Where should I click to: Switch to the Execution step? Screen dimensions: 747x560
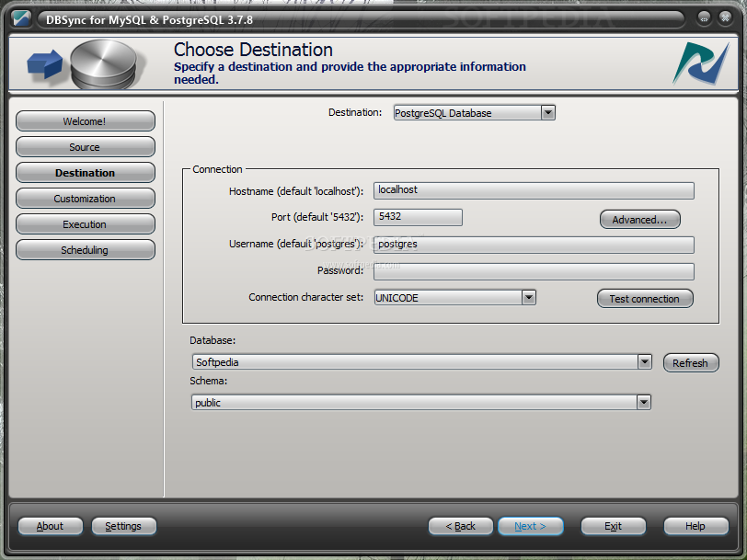pos(85,224)
